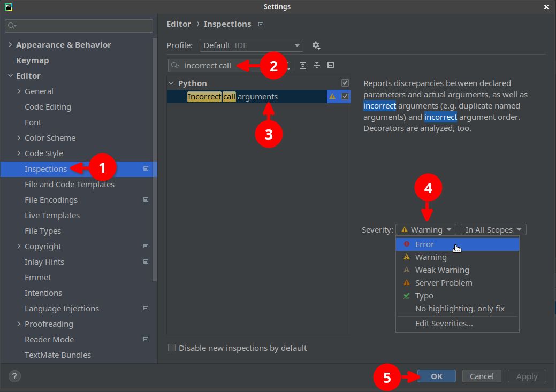
Task: Choose Typo severity option
Action: [458, 296]
